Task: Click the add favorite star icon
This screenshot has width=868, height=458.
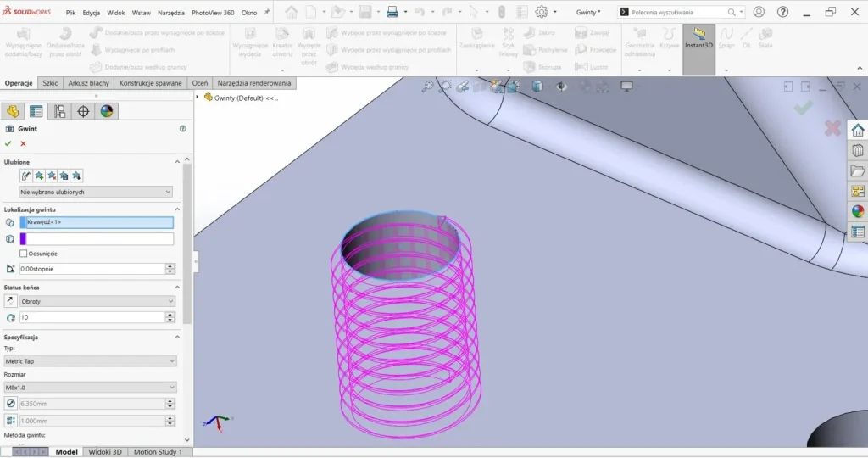Action: tap(39, 176)
